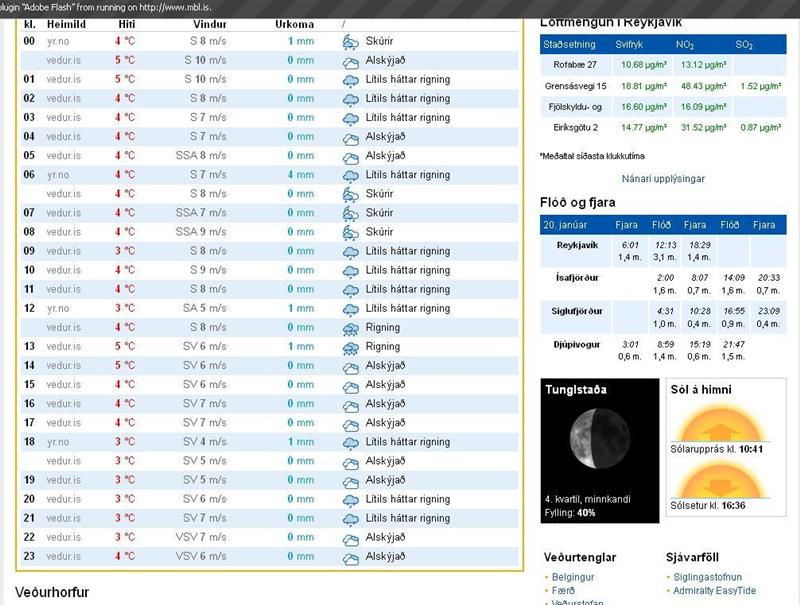Click the light rain icon in the 01 row
Image resolution: width=800 pixels, height=605 pixels.
(351, 81)
